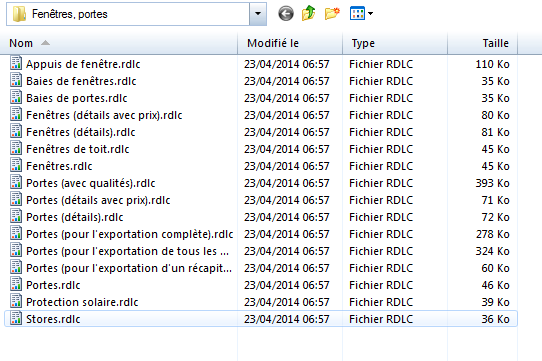Select the file icon of Stores.rdlc
The image size is (542, 361).
pyautogui.click(x=16, y=318)
